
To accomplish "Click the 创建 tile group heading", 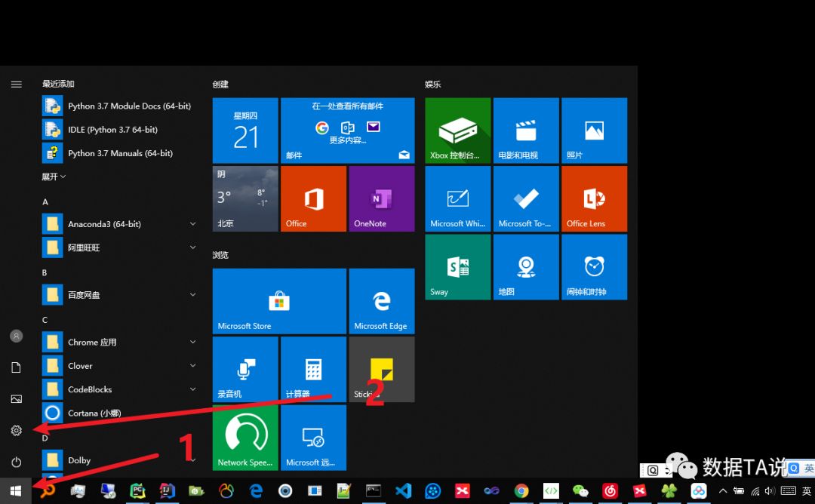I will point(220,85).
